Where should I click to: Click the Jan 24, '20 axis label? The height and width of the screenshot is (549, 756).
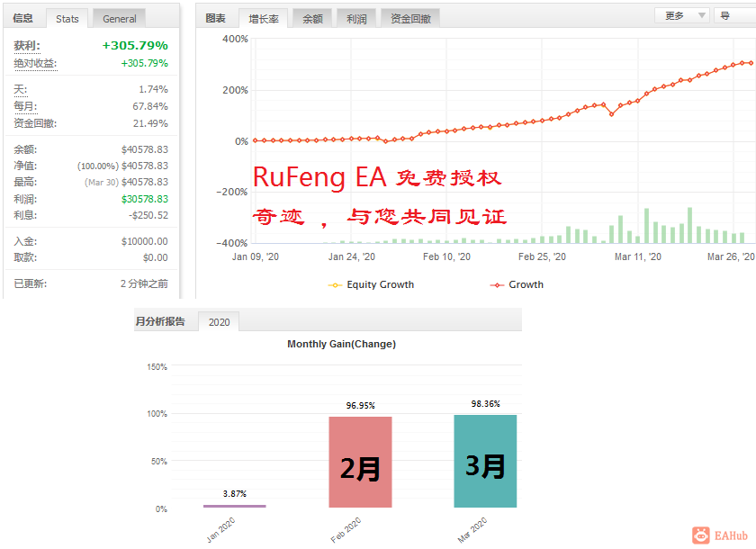352,256
